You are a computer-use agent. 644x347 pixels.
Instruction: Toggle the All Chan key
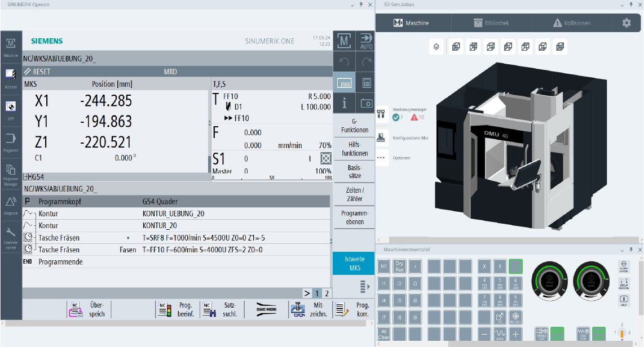pyautogui.click(x=384, y=334)
